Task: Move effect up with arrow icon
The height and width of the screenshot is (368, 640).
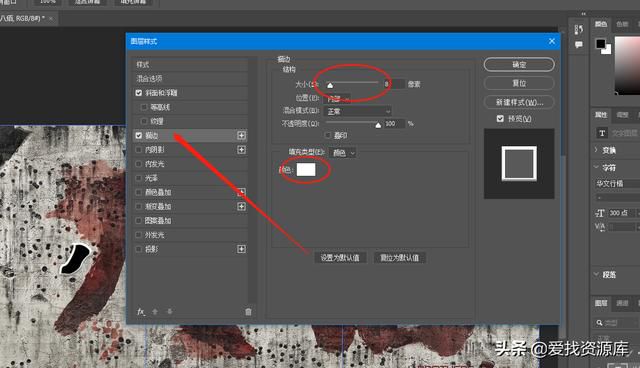Action: (x=155, y=312)
